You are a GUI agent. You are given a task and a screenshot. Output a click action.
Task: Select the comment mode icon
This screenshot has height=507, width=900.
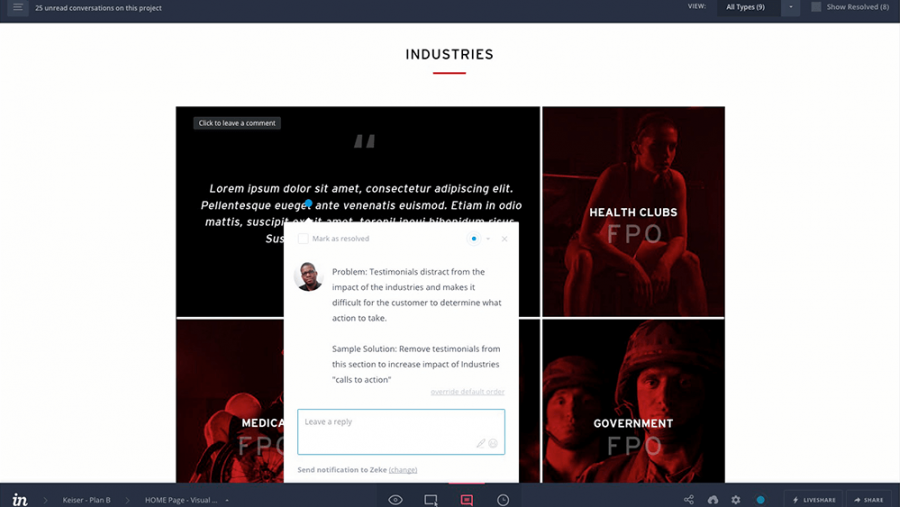click(467, 500)
